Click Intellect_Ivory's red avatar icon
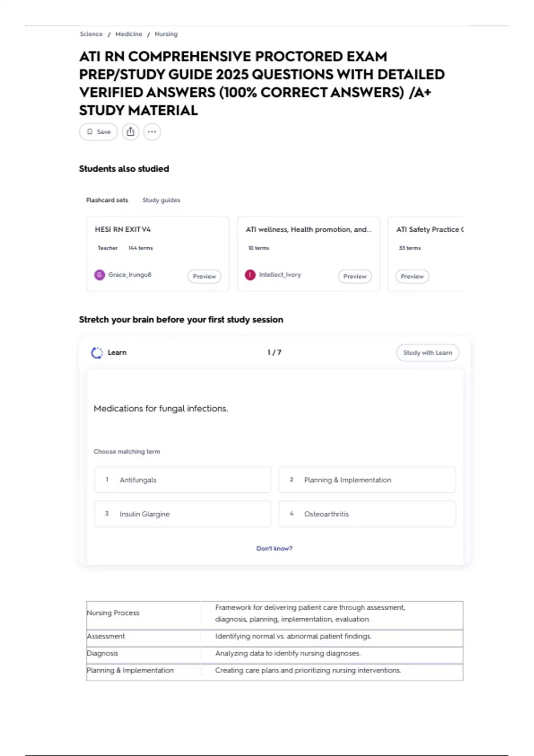 pos(250,275)
